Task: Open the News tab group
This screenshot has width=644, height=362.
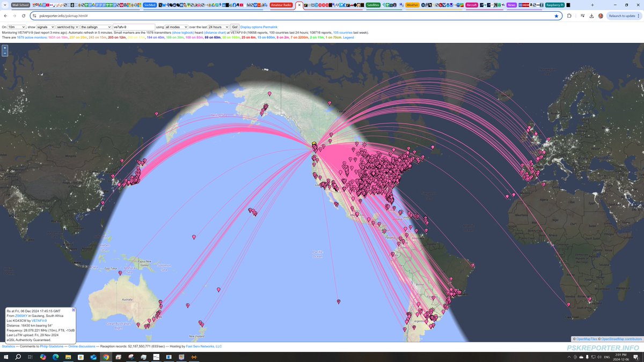Action: [x=511, y=5]
